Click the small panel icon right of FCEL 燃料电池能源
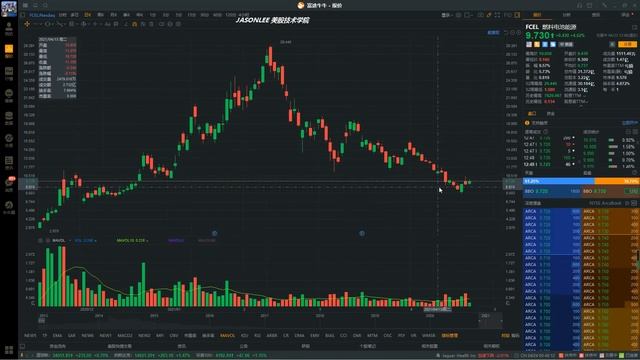The height and width of the screenshot is (360, 640). coord(635,27)
